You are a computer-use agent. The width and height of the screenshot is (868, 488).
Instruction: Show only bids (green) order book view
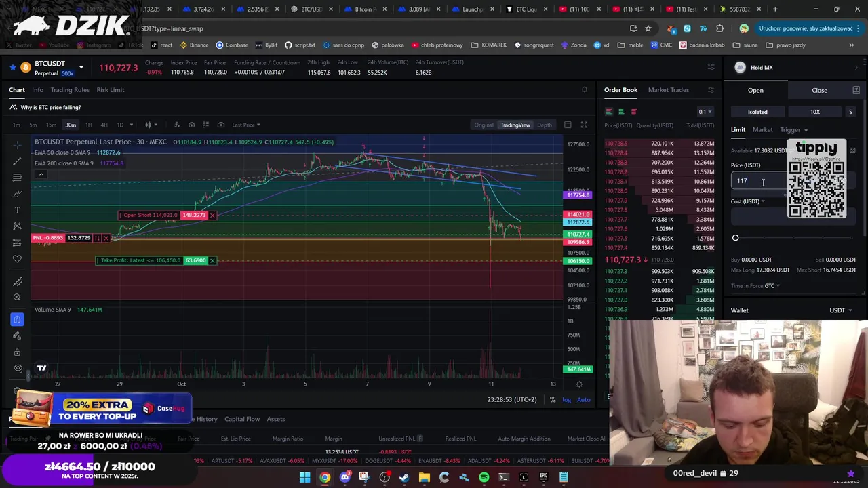click(621, 111)
